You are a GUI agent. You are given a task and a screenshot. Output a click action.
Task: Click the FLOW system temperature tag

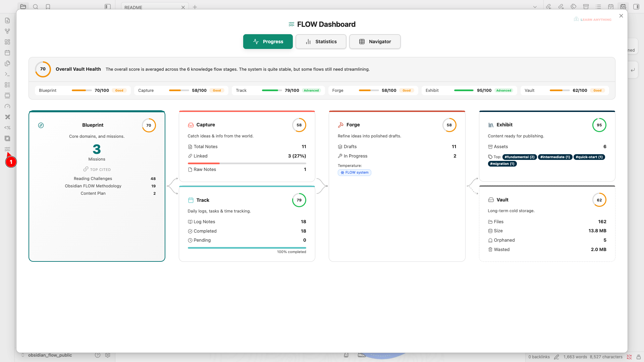354,172
